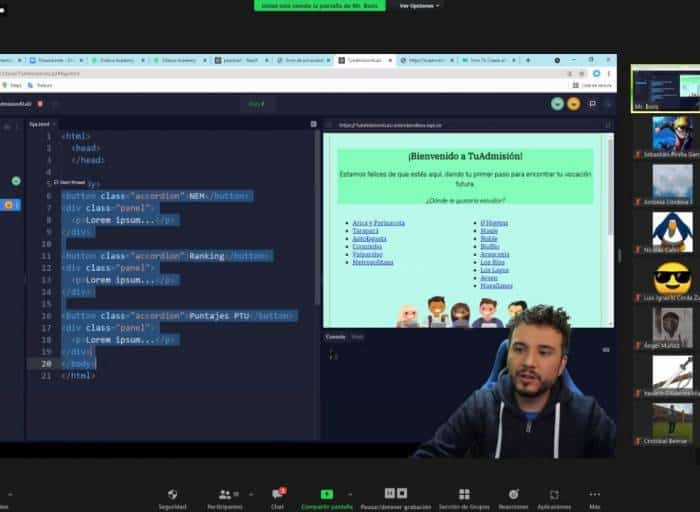This screenshot has height=512, width=700.
Task: Open a new browser tab with plus
Action: click(528, 60)
